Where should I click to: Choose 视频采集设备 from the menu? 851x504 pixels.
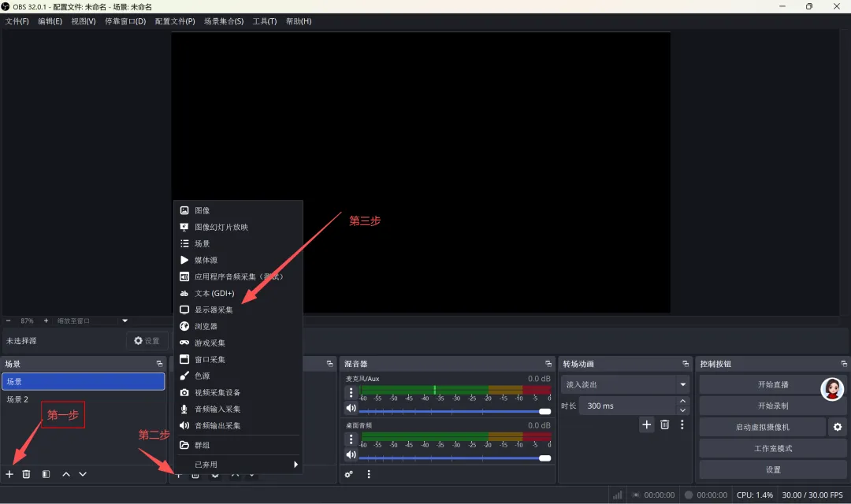pos(238,393)
